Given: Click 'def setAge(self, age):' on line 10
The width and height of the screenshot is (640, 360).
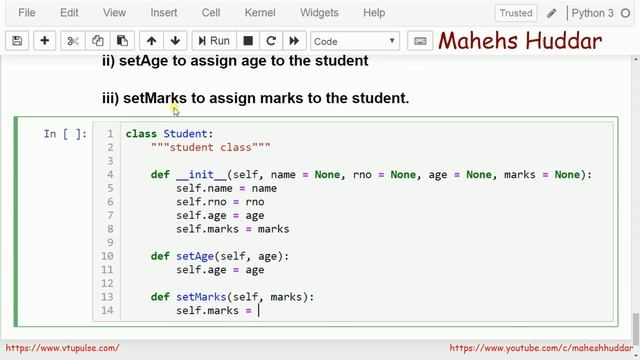Looking at the screenshot, I should 220,256.
